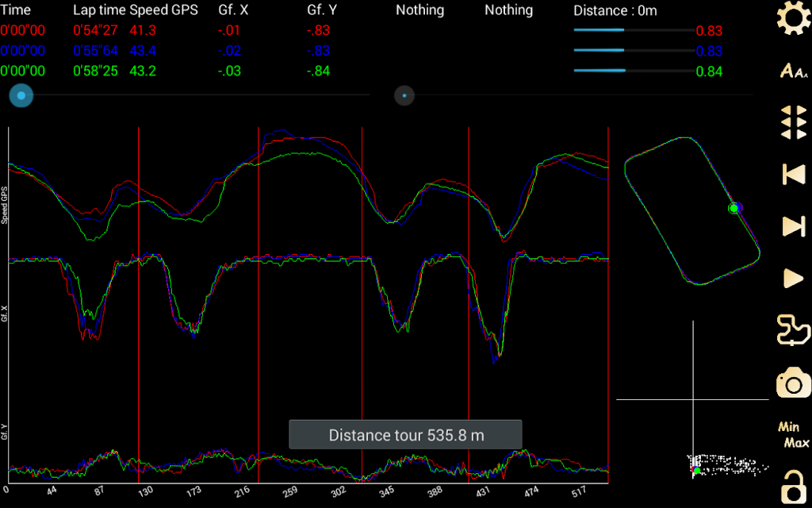The image size is (812, 508).
Task: Click green Gf. X value -.03
Action: [x=229, y=71]
